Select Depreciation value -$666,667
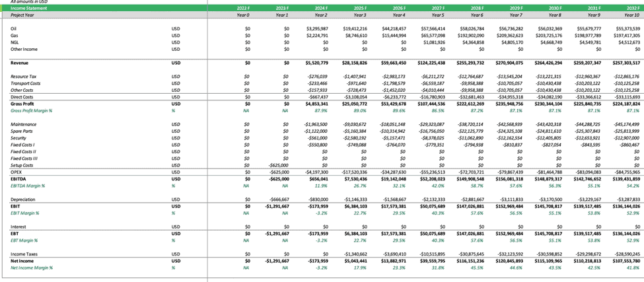Viewport: 644px width, 282px height. [279, 199]
